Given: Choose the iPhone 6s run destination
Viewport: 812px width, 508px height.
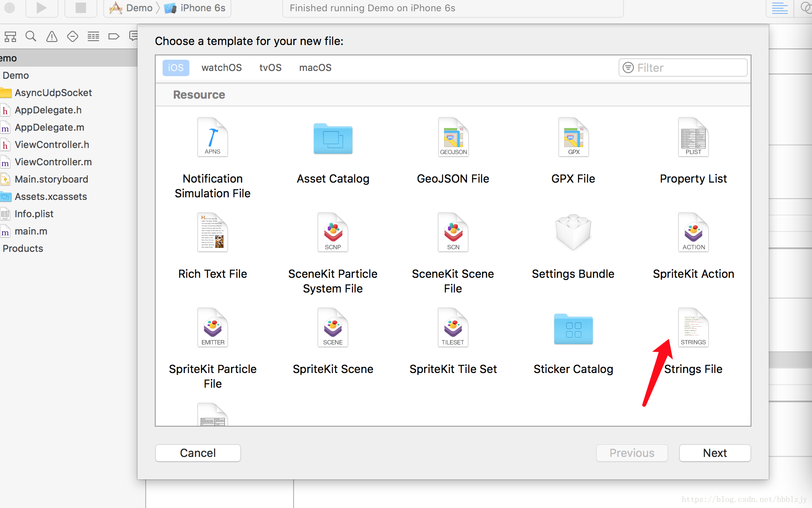Looking at the screenshot, I should [x=195, y=8].
